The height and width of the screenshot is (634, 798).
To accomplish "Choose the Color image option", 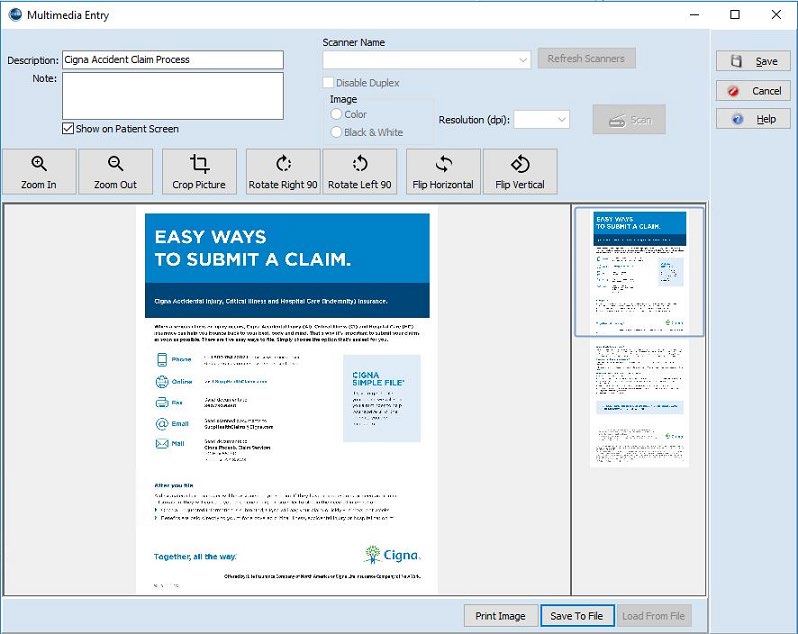I will (336, 115).
